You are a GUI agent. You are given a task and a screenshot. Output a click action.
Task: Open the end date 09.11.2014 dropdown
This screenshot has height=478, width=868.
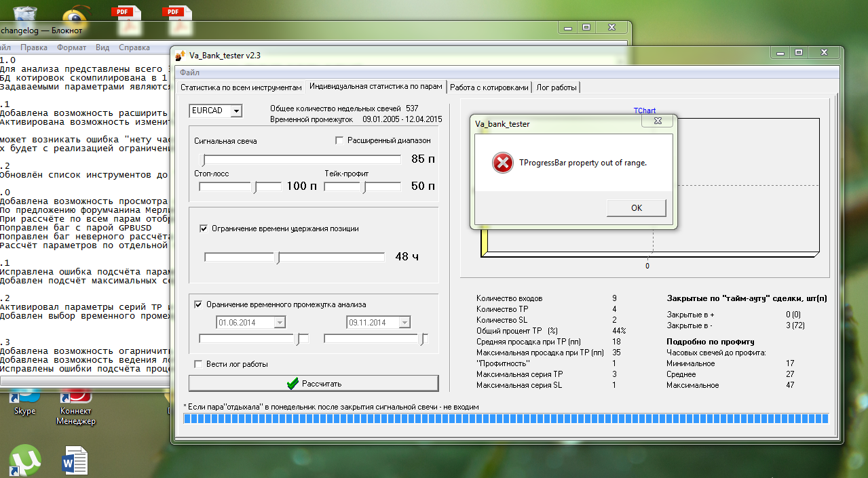click(x=405, y=323)
